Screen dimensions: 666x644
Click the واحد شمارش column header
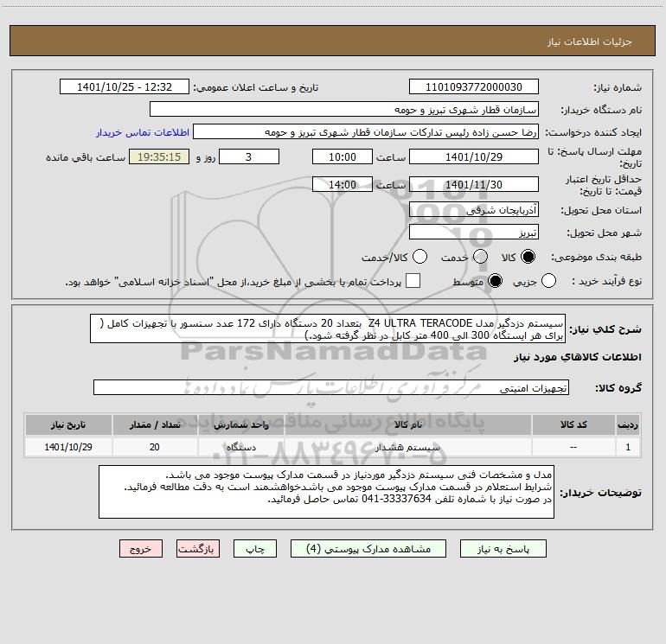[x=240, y=425]
